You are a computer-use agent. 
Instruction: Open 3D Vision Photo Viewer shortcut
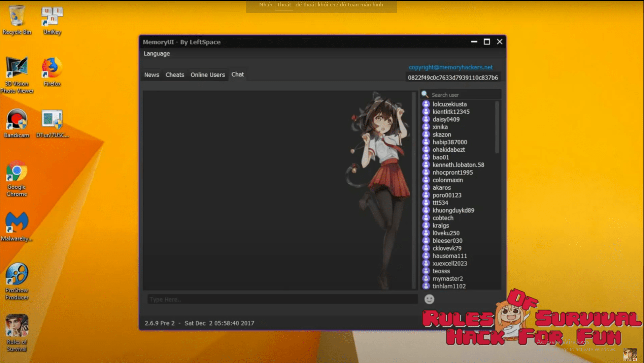[17, 75]
